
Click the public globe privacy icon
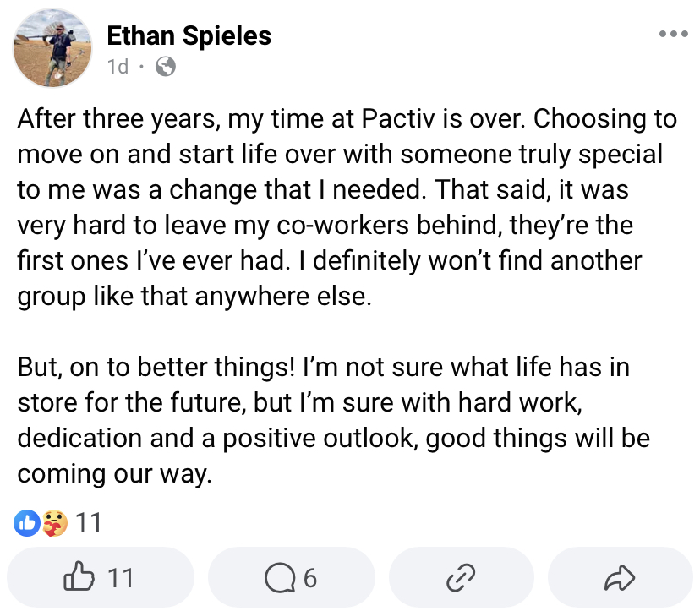tap(165, 67)
